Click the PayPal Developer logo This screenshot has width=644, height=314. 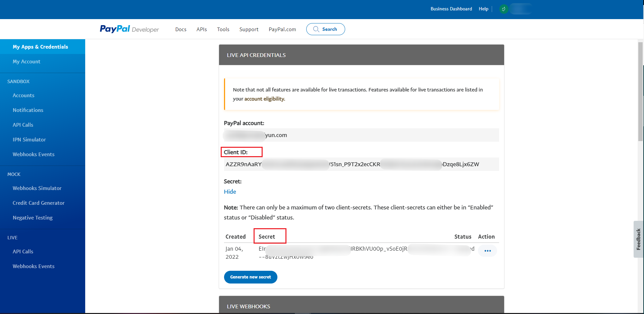(129, 29)
